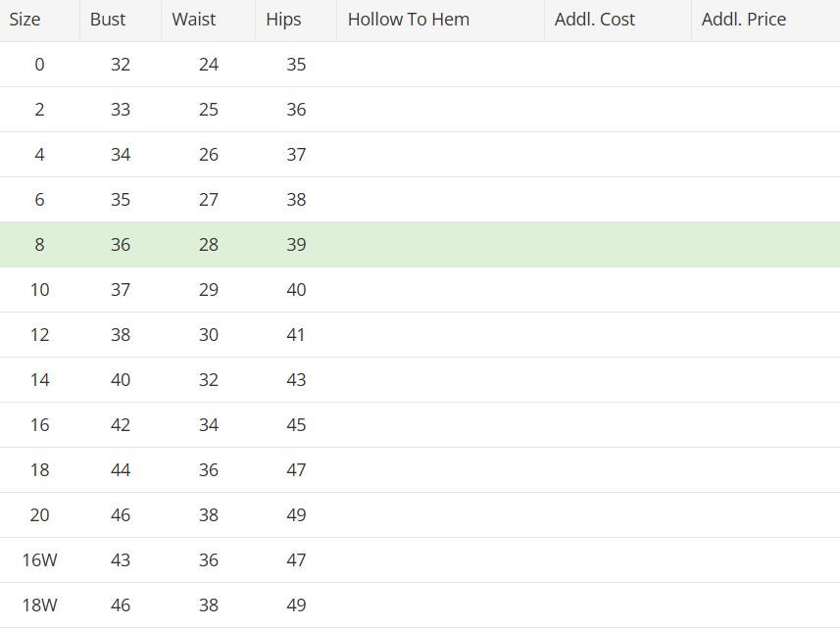Select the highlighted size 8 row
Viewport: 840px width, 629px height.
[420, 245]
